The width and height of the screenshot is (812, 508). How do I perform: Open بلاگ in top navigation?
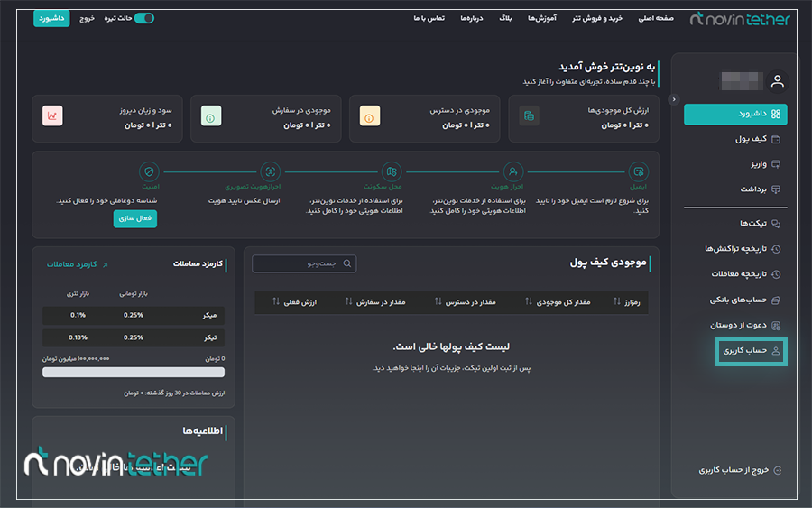[505, 18]
